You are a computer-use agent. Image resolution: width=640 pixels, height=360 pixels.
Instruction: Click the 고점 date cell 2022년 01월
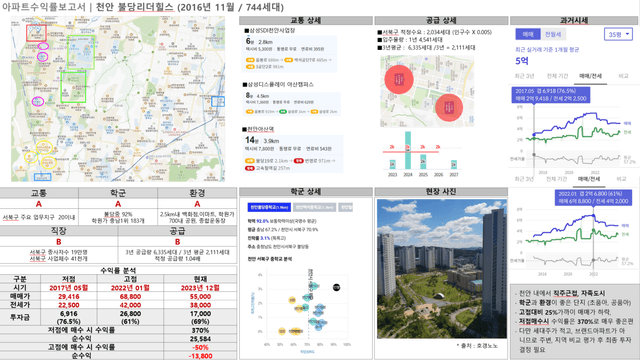click(x=130, y=288)
